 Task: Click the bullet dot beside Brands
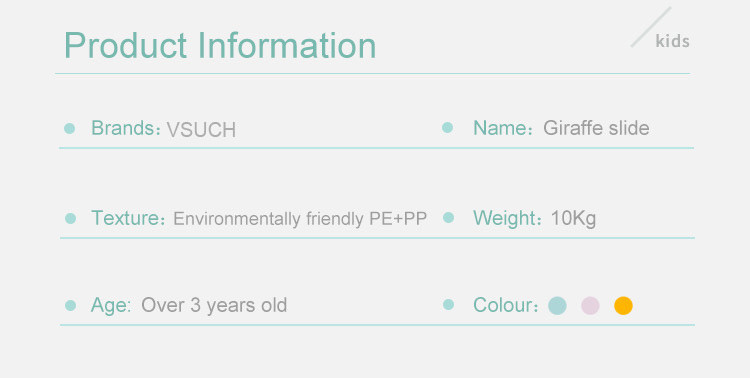(69, 128)
